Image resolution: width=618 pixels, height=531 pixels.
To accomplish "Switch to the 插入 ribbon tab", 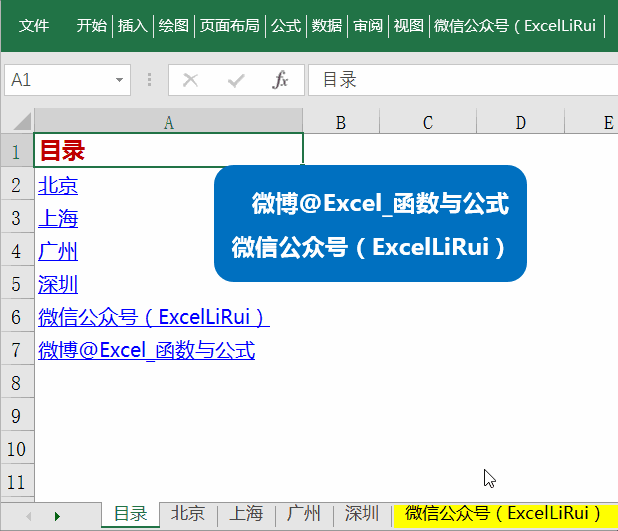I will pyautogui.click(x=133, y=26).
